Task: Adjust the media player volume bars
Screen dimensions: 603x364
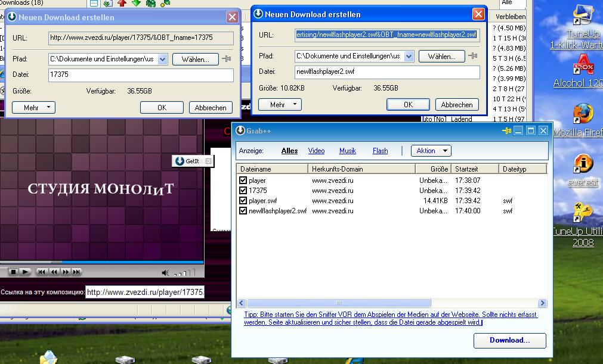Action: (184, 273)
